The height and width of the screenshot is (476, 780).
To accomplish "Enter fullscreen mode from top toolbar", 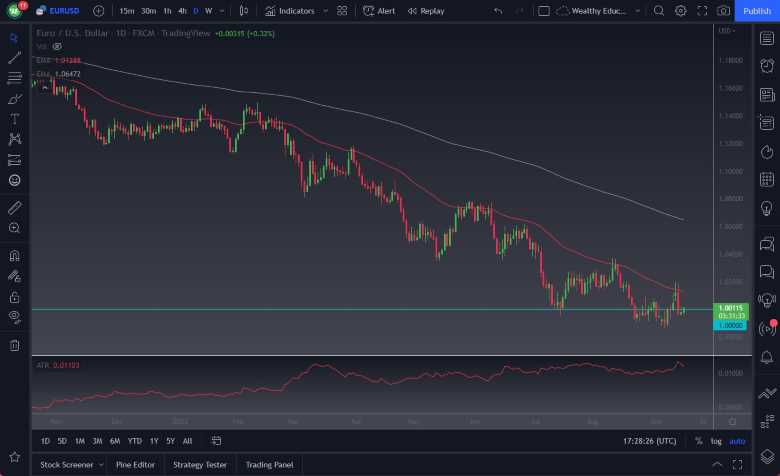I will click(x=702, y=11).
